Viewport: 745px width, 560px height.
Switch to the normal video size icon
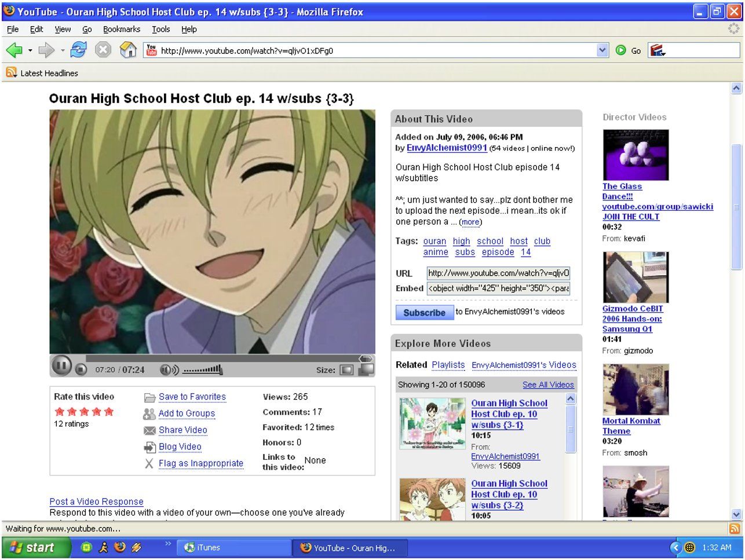tap(346, 369)
